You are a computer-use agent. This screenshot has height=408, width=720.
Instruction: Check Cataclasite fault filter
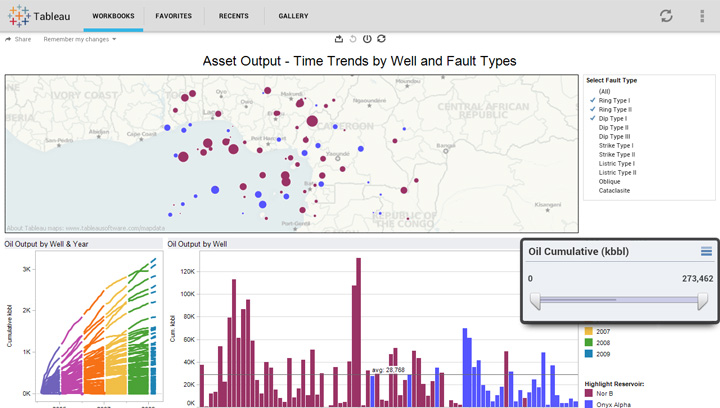[614, 190]
